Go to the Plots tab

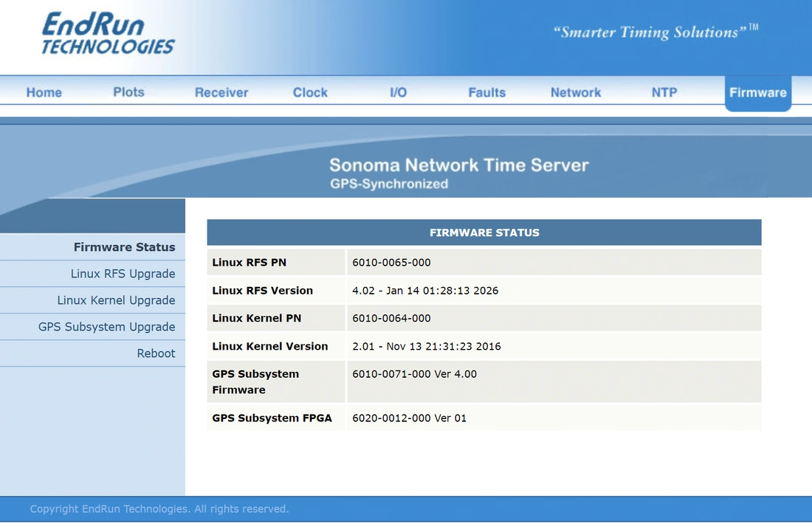pyautogui.click(x=129, y=92)
